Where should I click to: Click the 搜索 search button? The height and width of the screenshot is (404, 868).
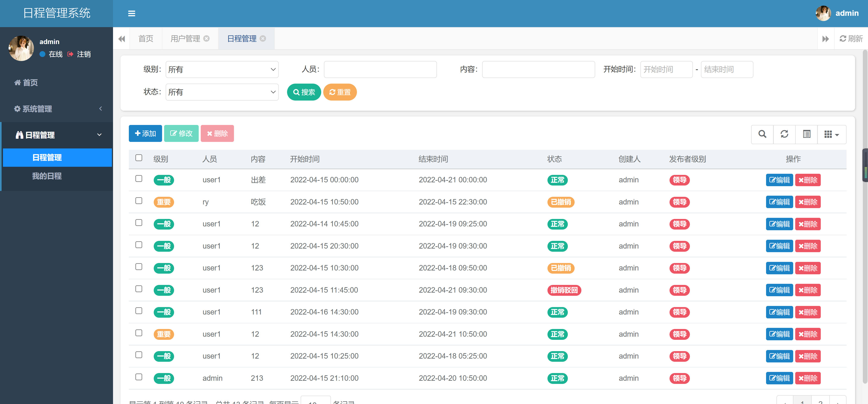pos(304,92)
